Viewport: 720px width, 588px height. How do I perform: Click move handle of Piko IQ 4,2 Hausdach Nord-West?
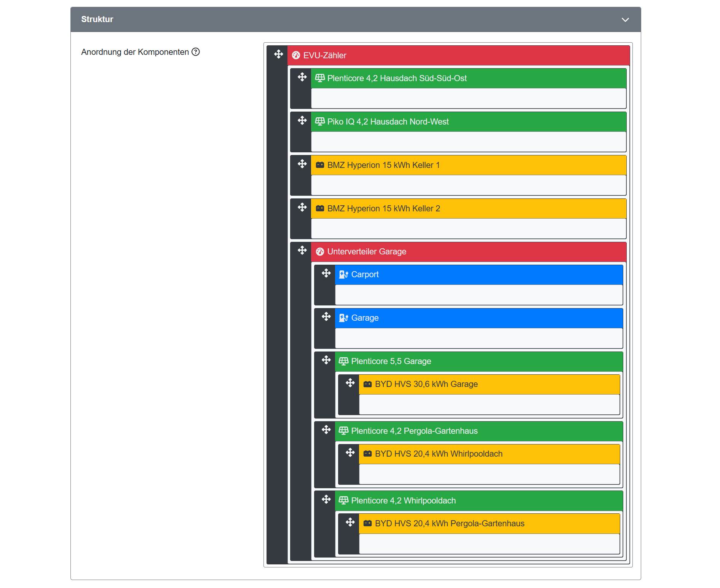coord(302,120)
